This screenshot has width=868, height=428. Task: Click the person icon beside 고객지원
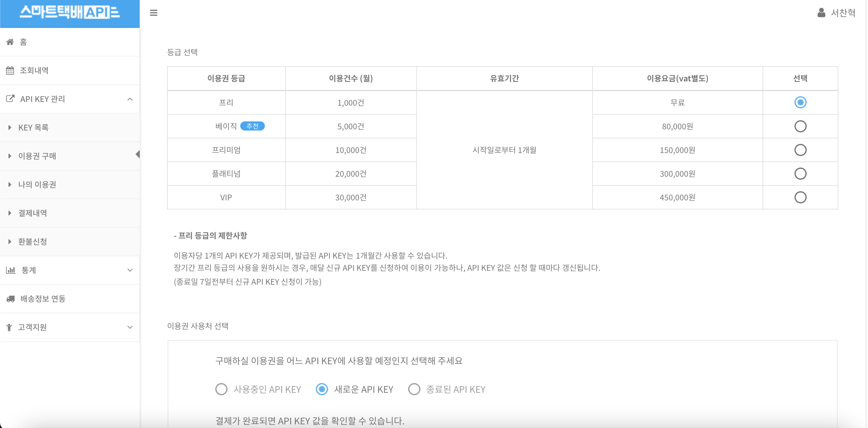pos(9,327)
